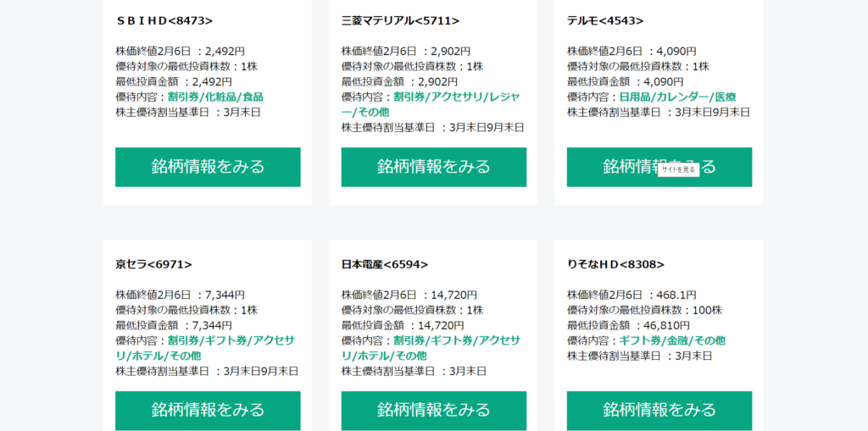
Task: Click 日本電産 benefit link 割引券/ギフト券/アクセサリ/ホテル/その他
Action: click(x=431, y=348)
